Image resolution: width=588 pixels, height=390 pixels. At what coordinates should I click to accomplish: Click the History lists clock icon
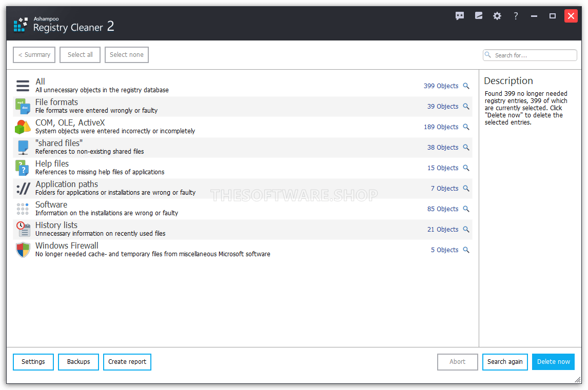click(23, 229)
